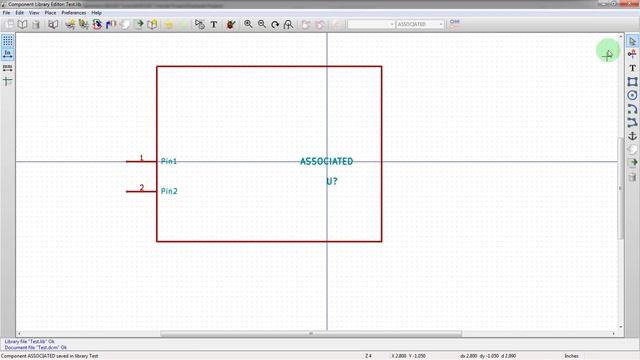Open the Preferences menu
Screen dimensions: 640x360
[x=73, y=13]
